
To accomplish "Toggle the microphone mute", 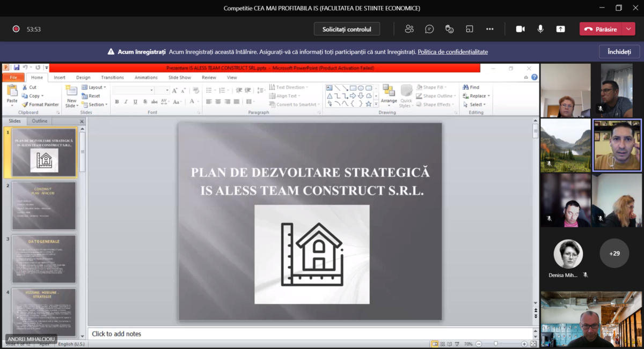I will tap(540, 29).
